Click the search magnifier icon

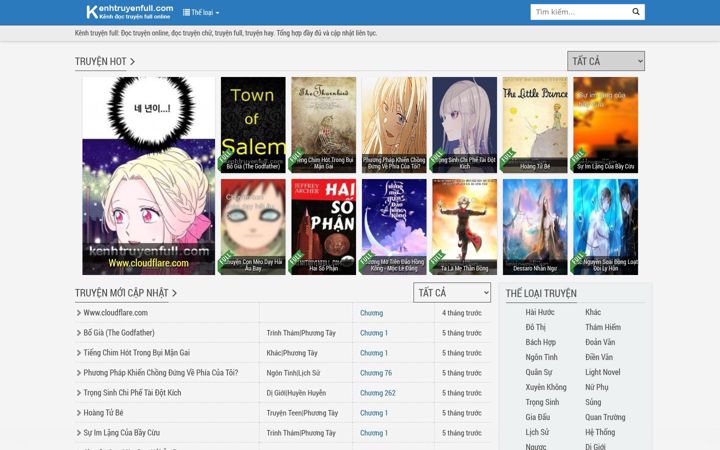[636, 12]
